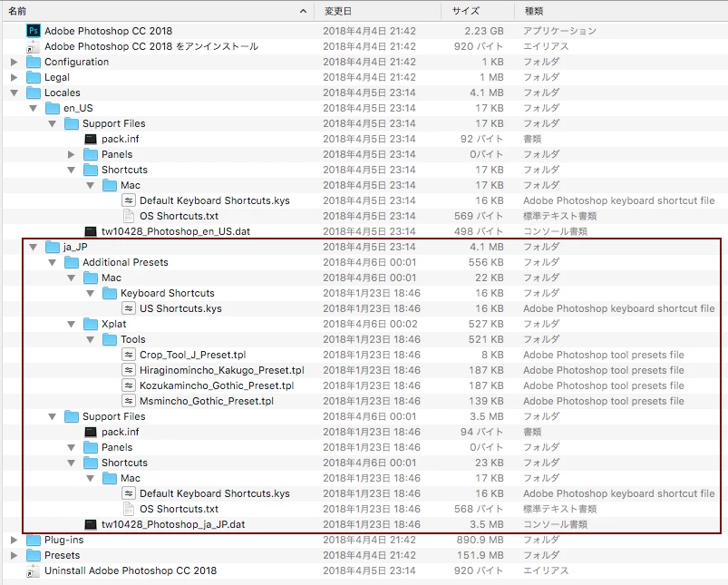
Task: Click the Uninstall Adobe Photoshop CC 2018 alias icon
Action: [34, 570]
